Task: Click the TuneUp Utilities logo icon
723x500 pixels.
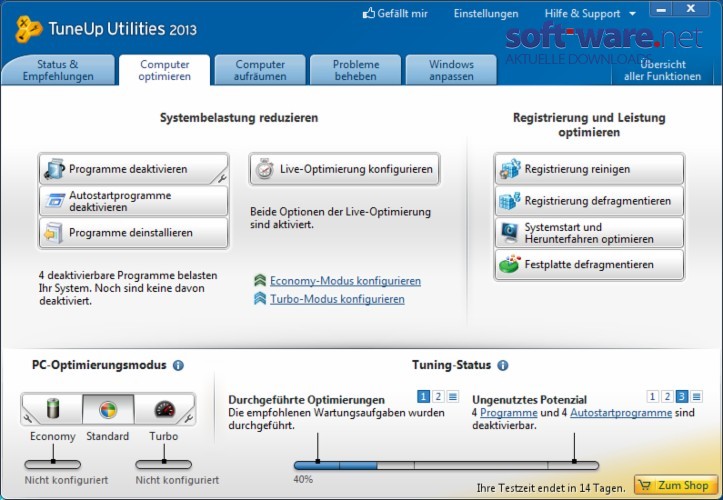Action: click(x=28, y=30)
